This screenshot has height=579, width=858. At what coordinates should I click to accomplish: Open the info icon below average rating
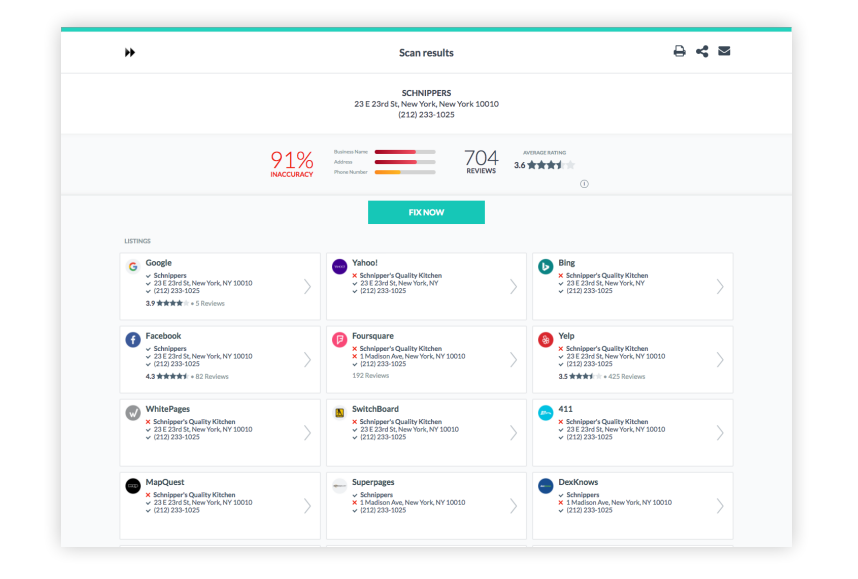point(584,184)
